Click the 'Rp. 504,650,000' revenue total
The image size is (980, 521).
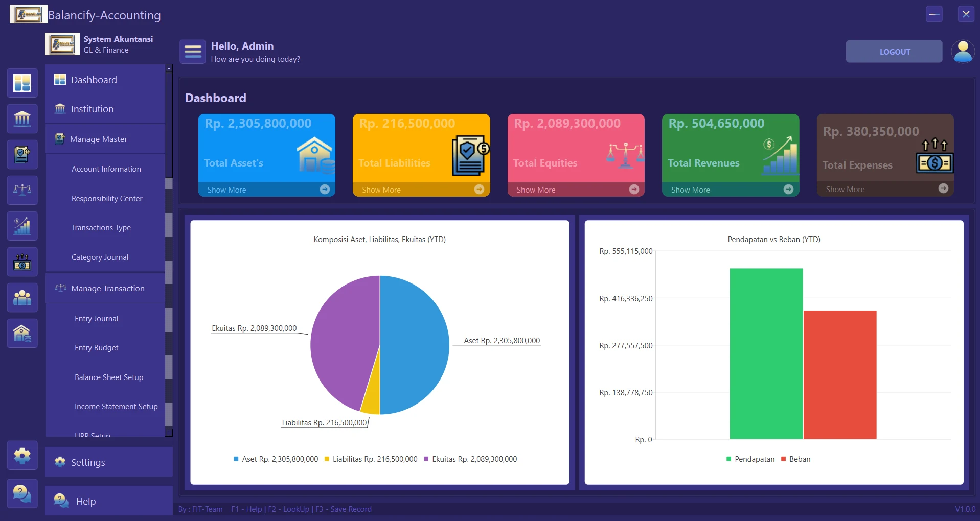point(716,124)
